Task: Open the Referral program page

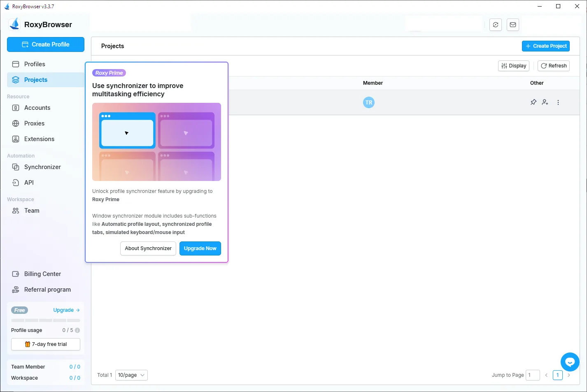Action: [x=46, y=290]
